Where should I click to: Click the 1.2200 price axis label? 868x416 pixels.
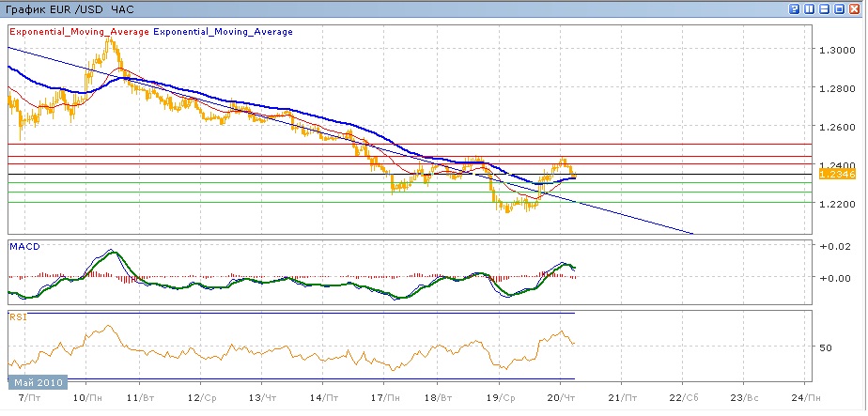click(836, 204)
